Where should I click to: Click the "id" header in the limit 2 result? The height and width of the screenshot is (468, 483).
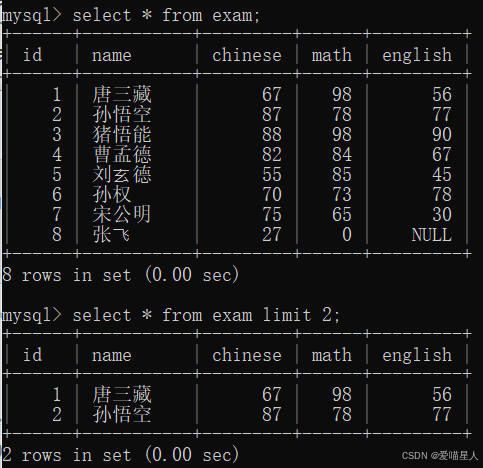tap(32, 355)
